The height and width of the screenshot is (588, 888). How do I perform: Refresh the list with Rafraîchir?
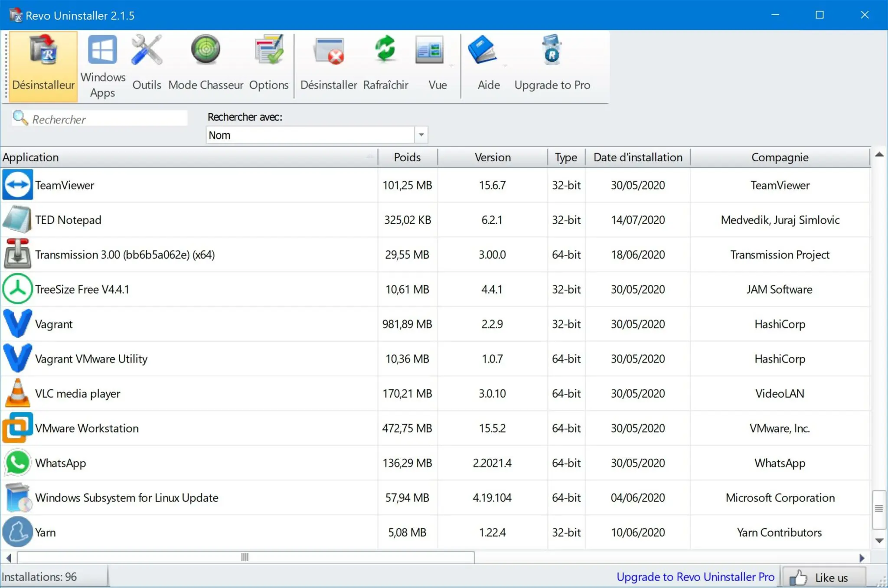[x=385, y=66]
